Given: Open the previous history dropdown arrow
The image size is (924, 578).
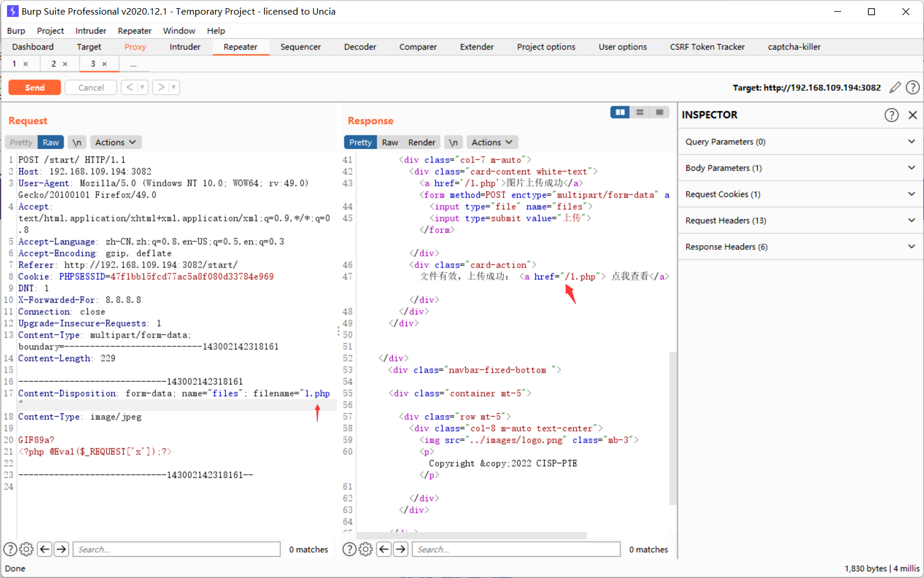Looking at the screenshot, I should [x=142, y=87].
